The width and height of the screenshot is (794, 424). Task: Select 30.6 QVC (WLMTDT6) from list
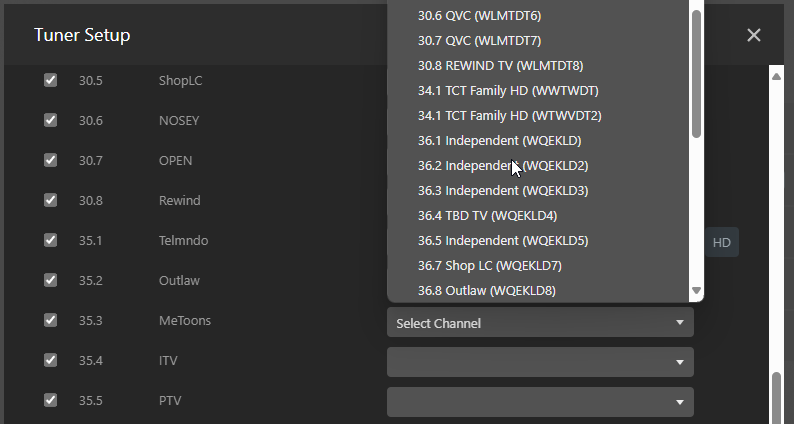(x=479, y=15)
